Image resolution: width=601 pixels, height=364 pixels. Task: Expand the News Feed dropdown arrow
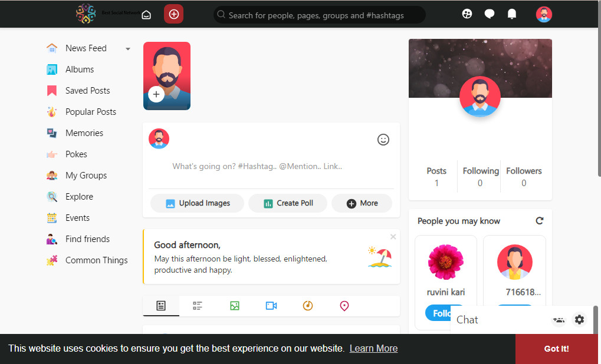(x=128, y=49)
